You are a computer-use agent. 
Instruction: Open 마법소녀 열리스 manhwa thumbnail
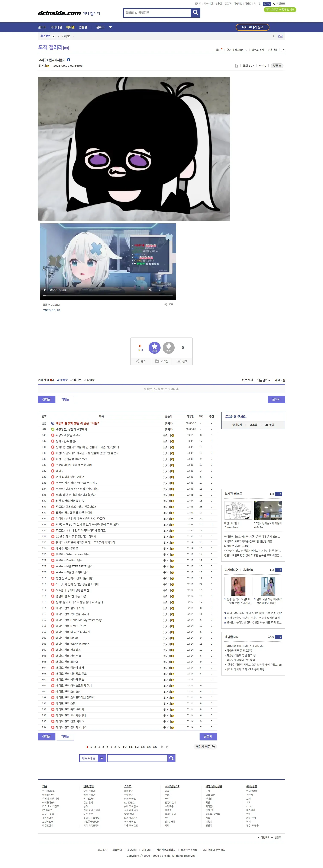coord(238,510)
